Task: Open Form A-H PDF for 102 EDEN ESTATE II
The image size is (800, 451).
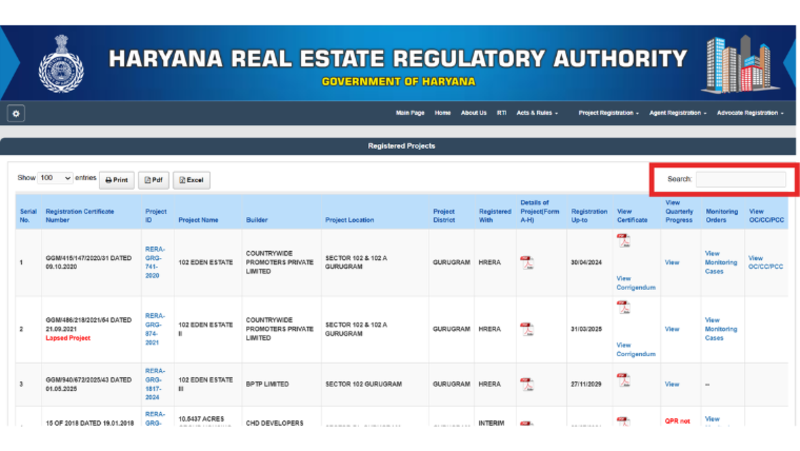Action: pyautogui.click(x=527, y=329)
